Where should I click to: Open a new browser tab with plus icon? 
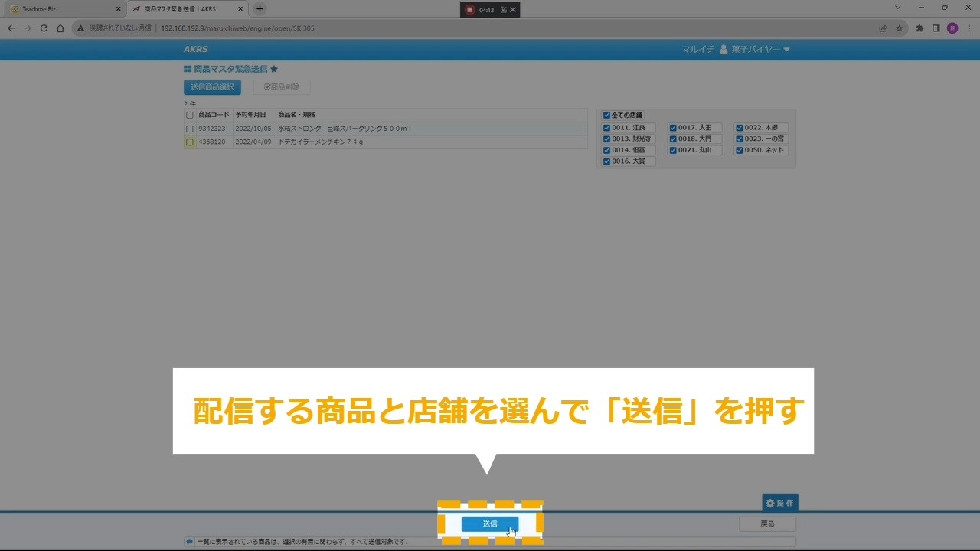click(260, 9)
